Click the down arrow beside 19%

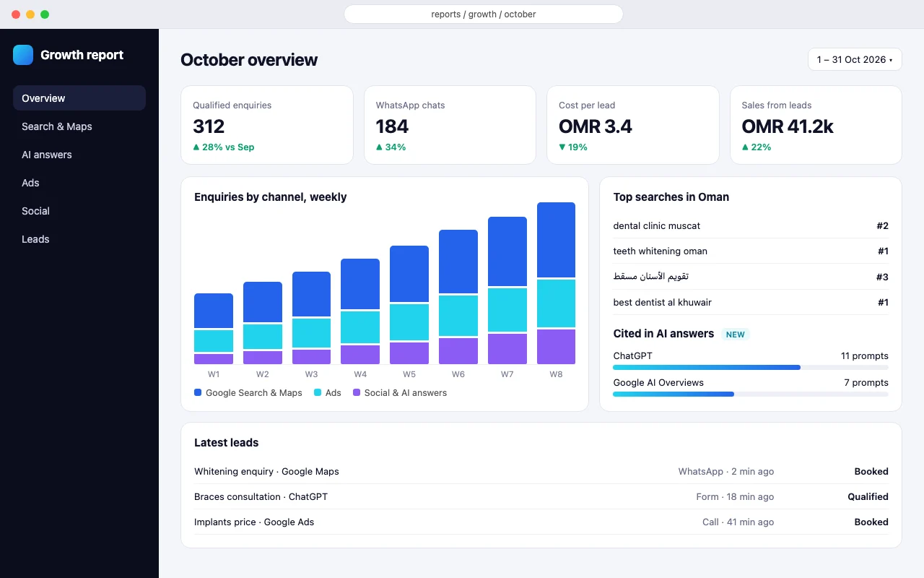pyautogui.click(x=562, y=147)
